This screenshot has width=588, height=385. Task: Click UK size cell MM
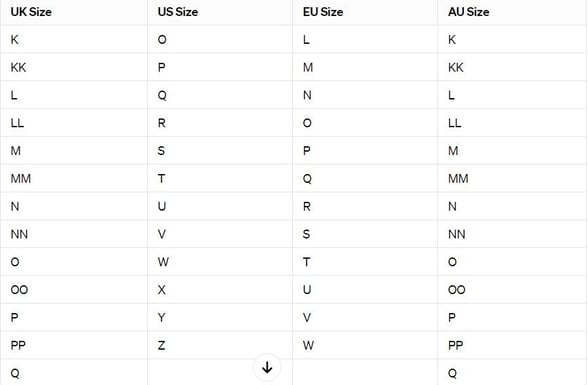pyautogui.click(x=21, y=178)
